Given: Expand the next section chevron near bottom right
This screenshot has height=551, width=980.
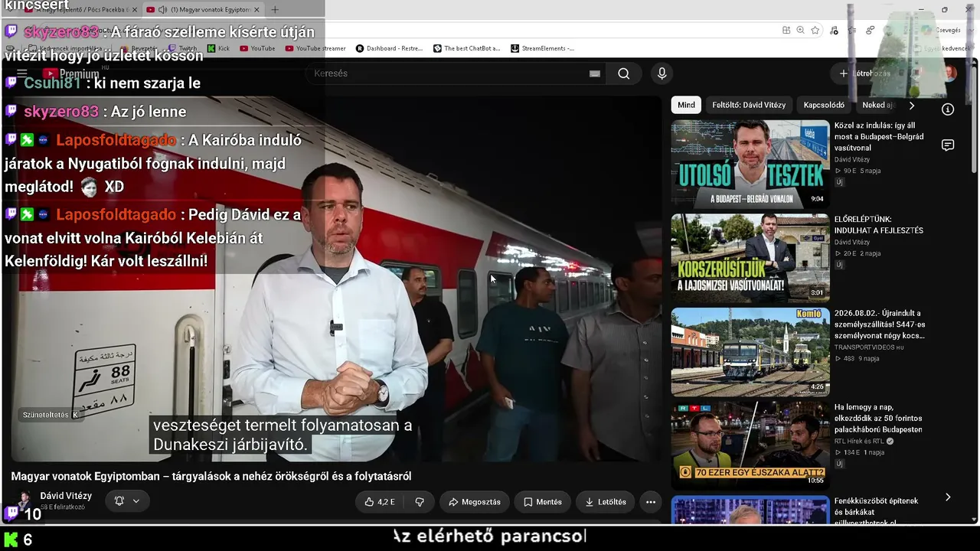Looking at the screenshot, I should [x=948, y=497].
